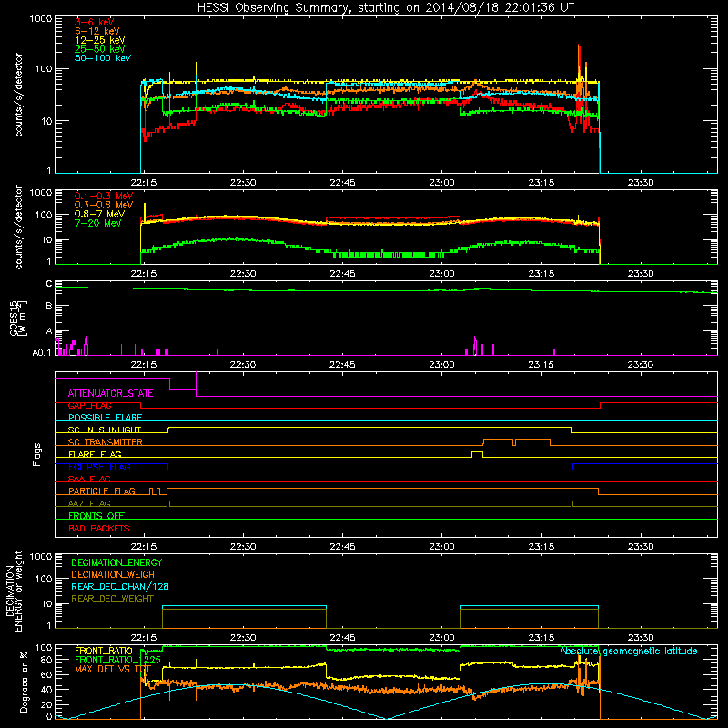The width and height of the screenshot is (728, 728).
Task: Click the DECIMATION_WEIGHT legend label
Action: [x=116, y=575]
